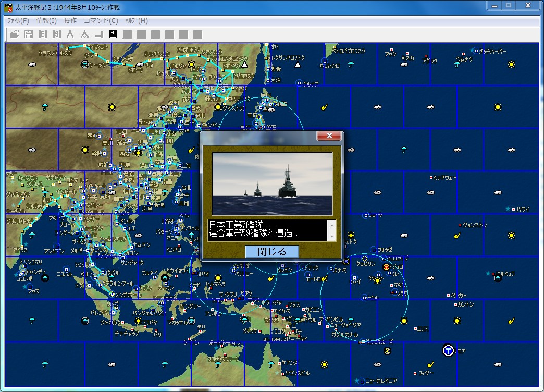544x392 pixels.
Task: Click the map label シンガポール
Action: tap(128, 295)
